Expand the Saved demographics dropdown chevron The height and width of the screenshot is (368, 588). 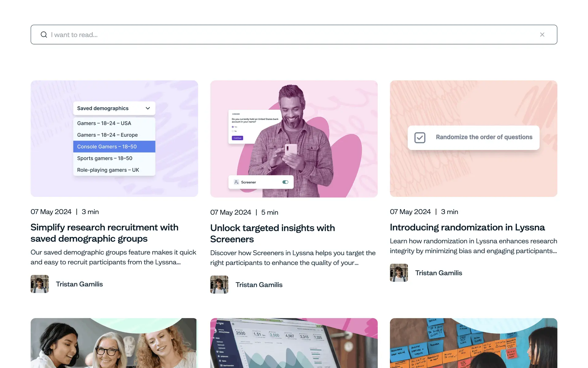(148, 108)
